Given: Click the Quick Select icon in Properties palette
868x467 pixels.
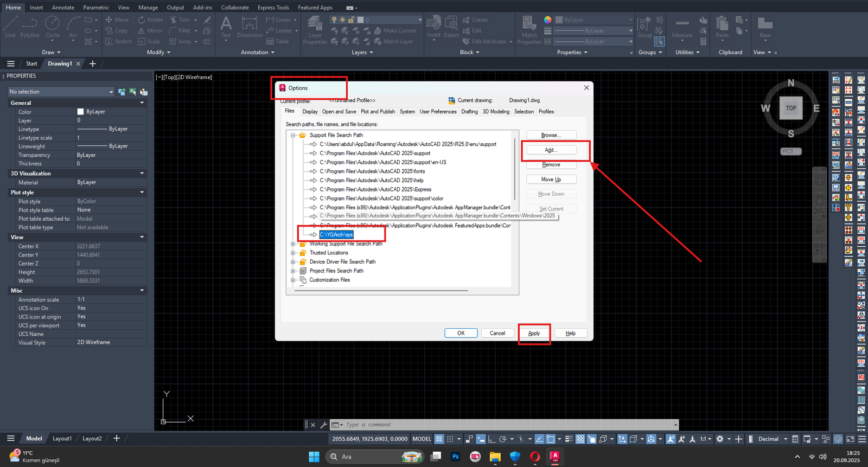Looking at the screenshot, I should coord(144,92).
